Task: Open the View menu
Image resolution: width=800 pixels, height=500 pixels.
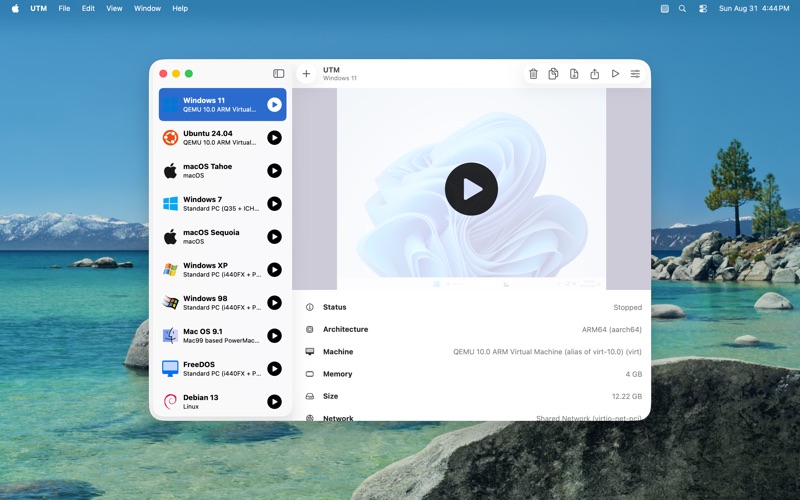Action: pyautogui.click(x=114, y=8)
